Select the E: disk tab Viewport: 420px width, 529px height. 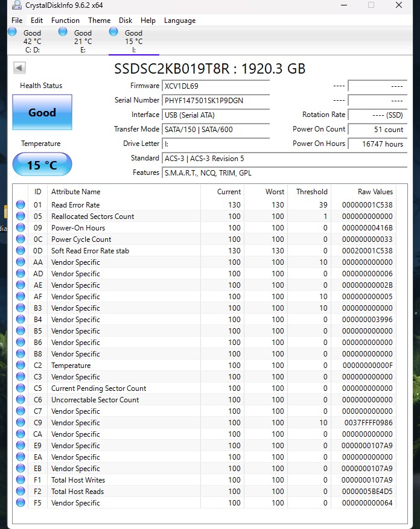pyautogui.click(x=83, y=41)
